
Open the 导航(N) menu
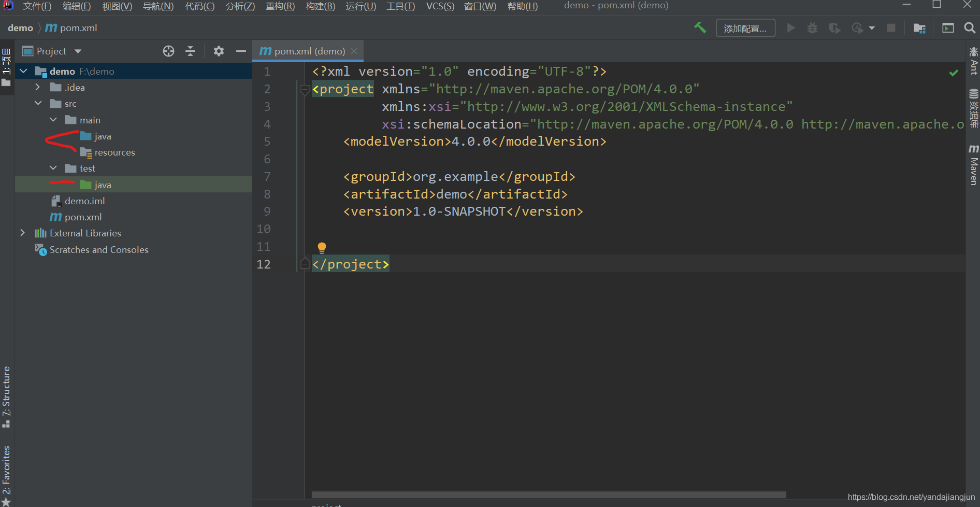click(158, 6)
